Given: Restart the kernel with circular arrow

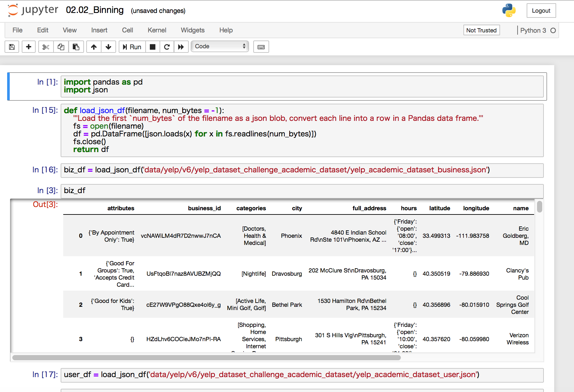Looking at the screenshot, I should (x=167, y=47).
